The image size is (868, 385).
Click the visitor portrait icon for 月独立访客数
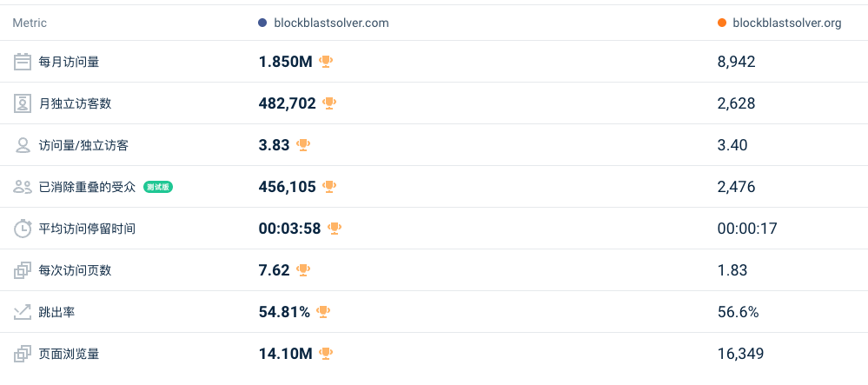coord(22,103)
